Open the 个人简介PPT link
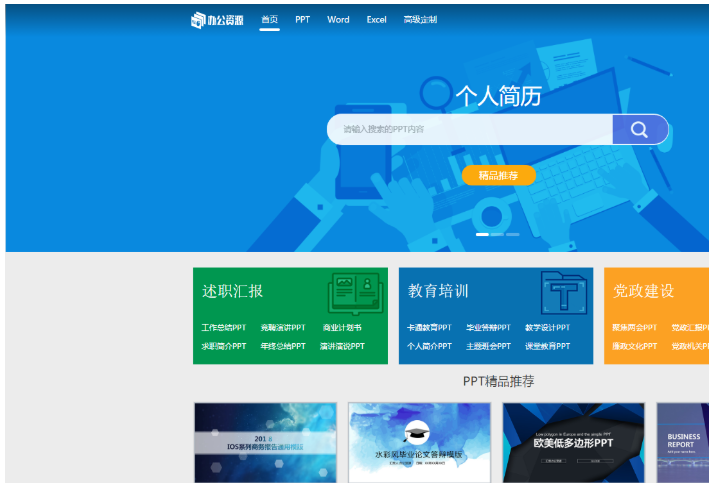The height and width of the screenshot is (487, 719). click(x=429, y=346)
